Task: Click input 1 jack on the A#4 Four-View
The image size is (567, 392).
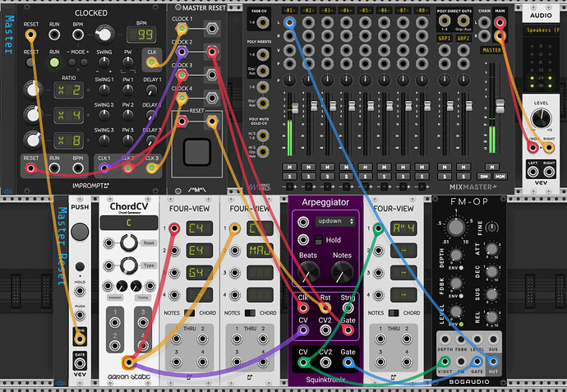Action: (378, 228)
